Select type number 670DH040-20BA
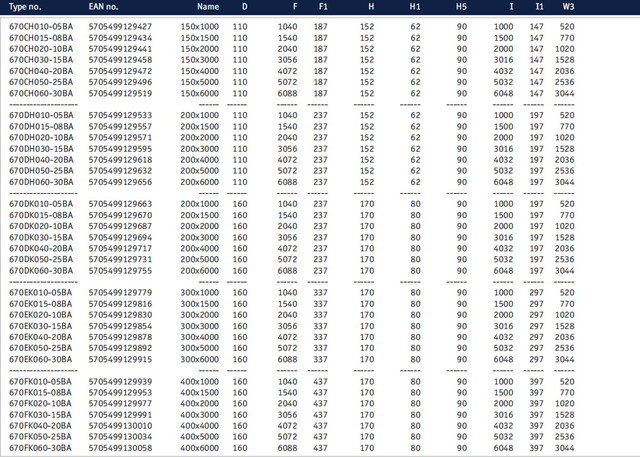 coord(41,160)
